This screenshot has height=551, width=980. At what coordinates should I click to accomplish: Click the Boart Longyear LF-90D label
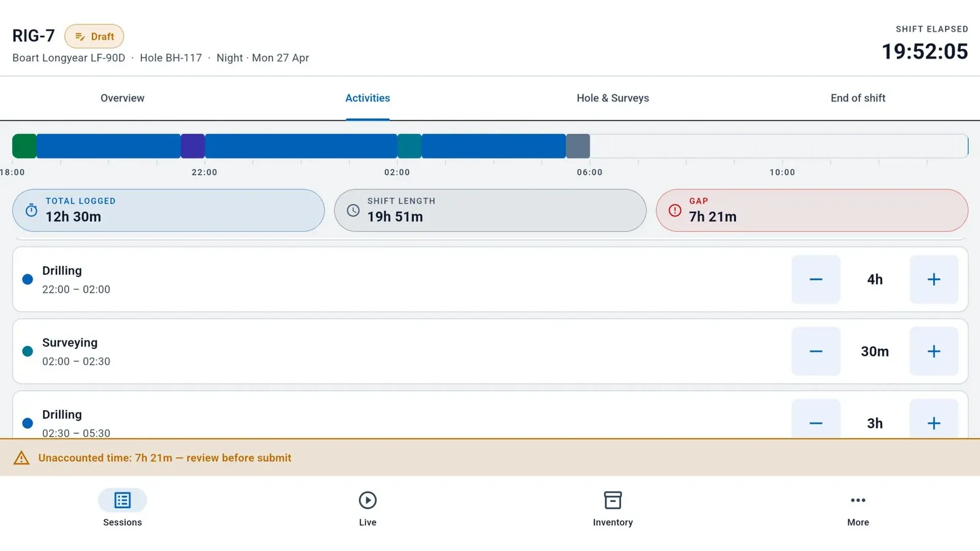point(69,58)
